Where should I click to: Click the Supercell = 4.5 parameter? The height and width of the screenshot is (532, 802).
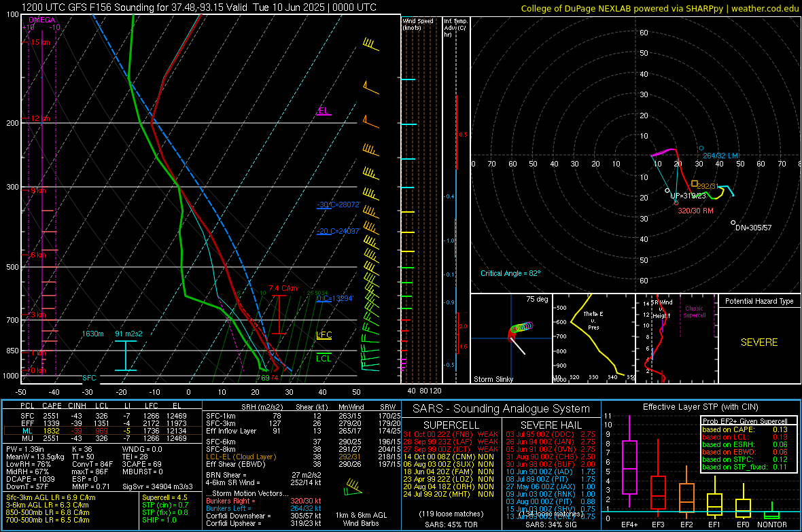click(164, 497)
